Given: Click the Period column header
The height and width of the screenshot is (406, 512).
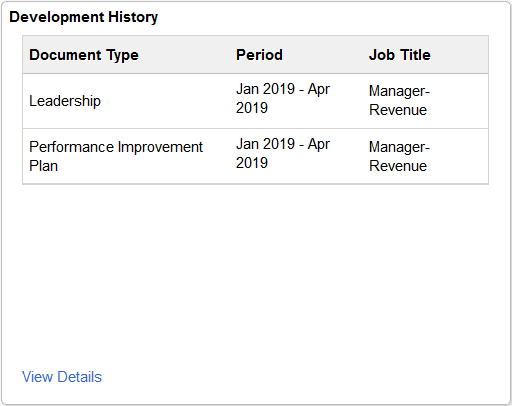Looking at the screenshot, I should click(x=259, y=55).
